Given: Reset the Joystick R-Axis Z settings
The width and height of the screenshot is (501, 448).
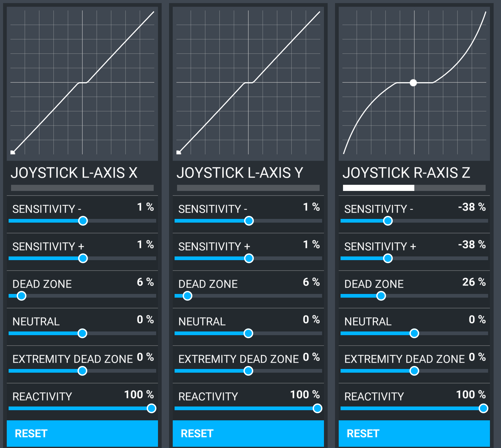Looking at the screenshot, I should 414,433.
